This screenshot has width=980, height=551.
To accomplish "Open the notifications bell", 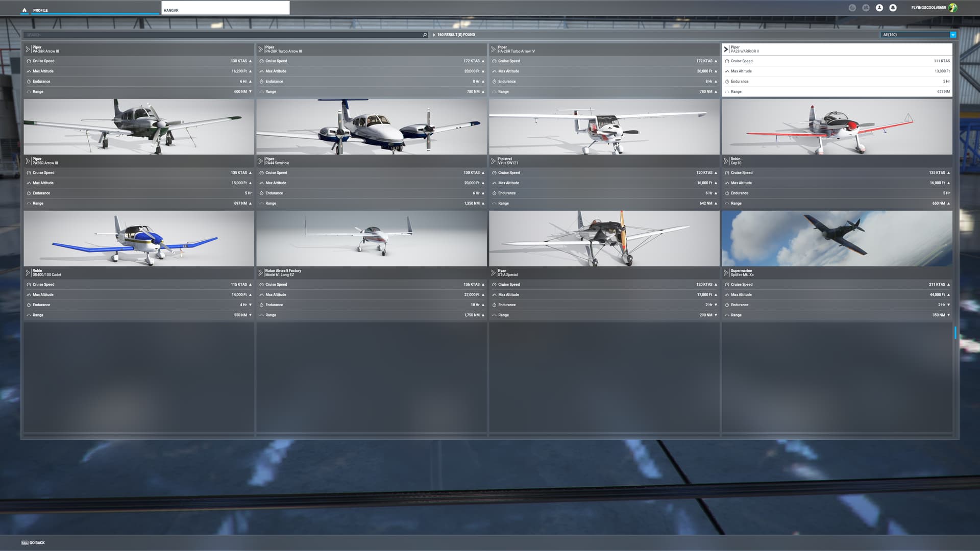I will coord(893,8).
